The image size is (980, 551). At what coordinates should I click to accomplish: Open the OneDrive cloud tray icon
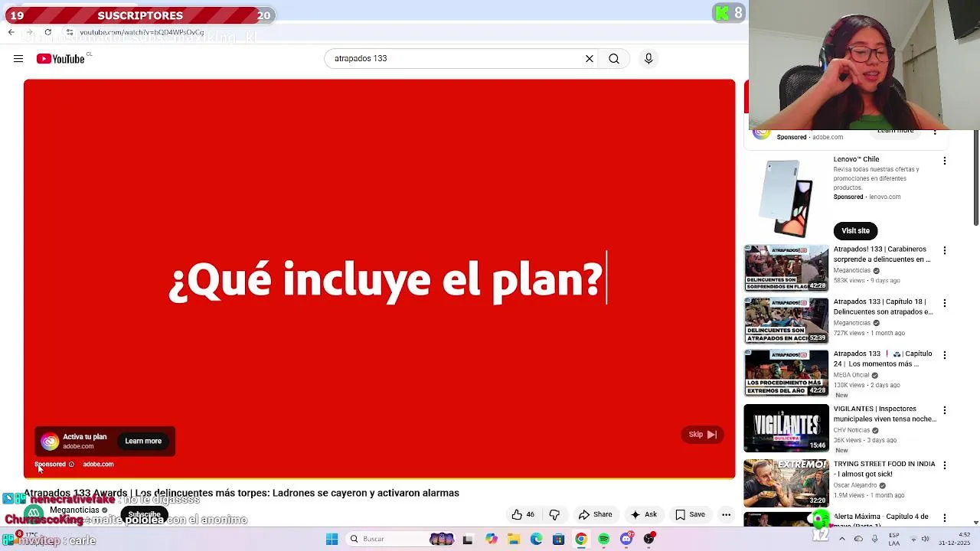coord(858,540)
